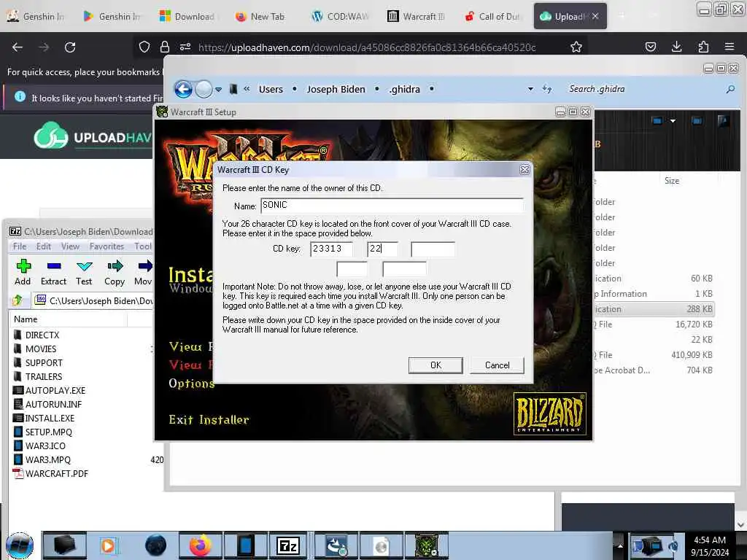This screenshot has width=747, height=560.
Task: Open the Firefox downloads panel
Action: coord(676,47)
